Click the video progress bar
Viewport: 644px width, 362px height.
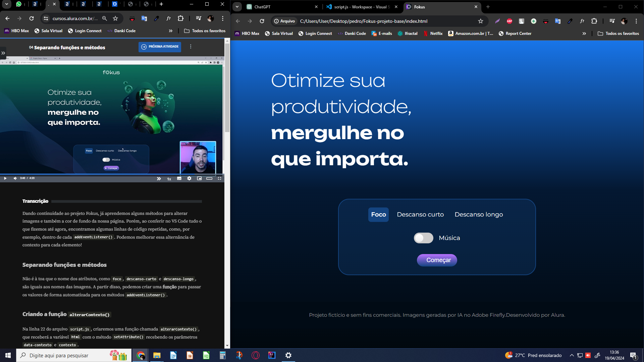[112, 174]
